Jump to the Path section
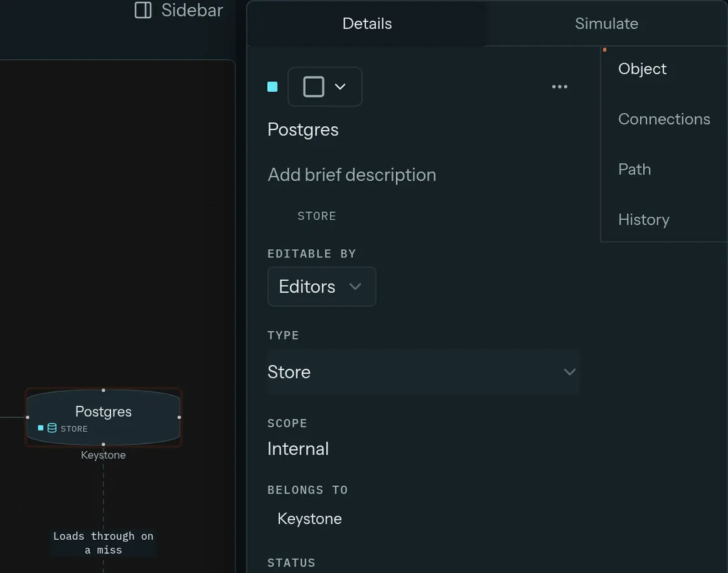728x573 pixels. [634, 169]
